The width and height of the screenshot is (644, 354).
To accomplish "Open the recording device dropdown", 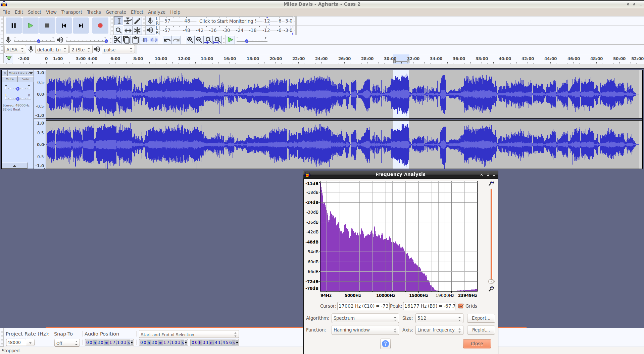I will coord(52,50).
